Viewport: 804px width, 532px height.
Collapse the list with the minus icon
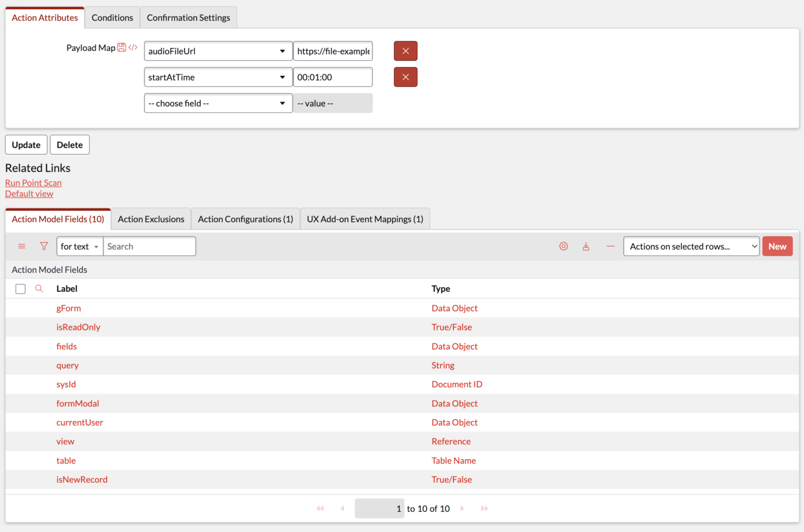611,246
